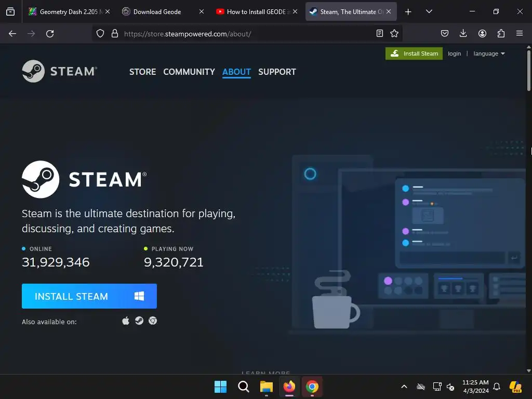Image resolution: width=532 pixels, height=399 pixels.
Task: Open the clock showing 11:25 AM
Action: point(475,387)
